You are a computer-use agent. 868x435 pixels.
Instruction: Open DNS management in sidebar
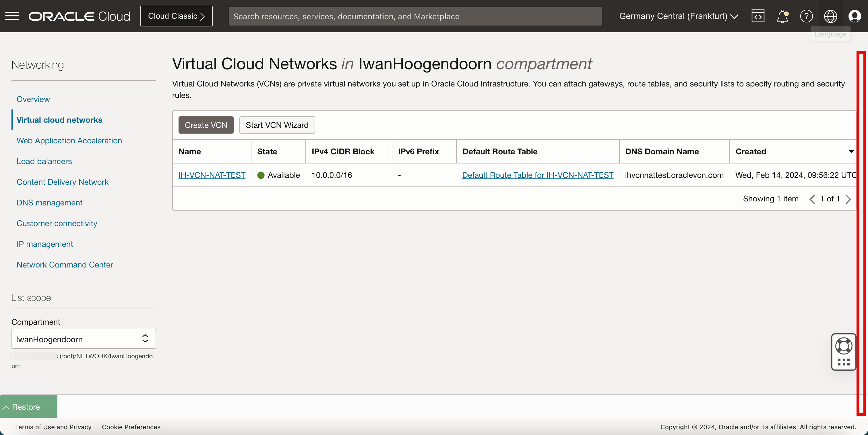pos(50,203)
